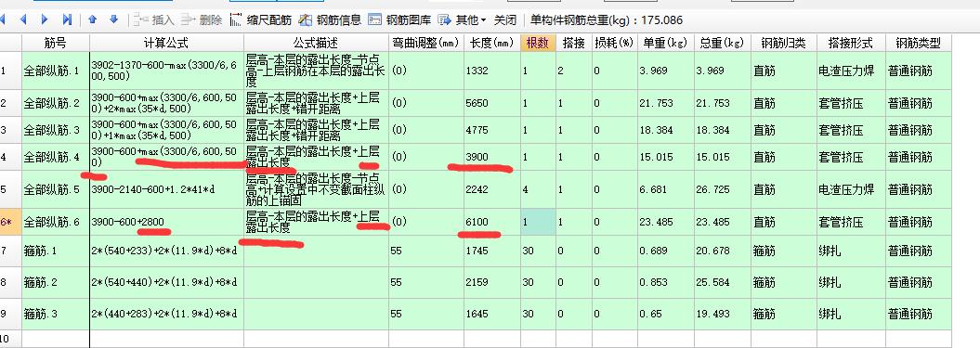Select 计算公式 column header
The image size is (980, 348).
click(166, 43)
